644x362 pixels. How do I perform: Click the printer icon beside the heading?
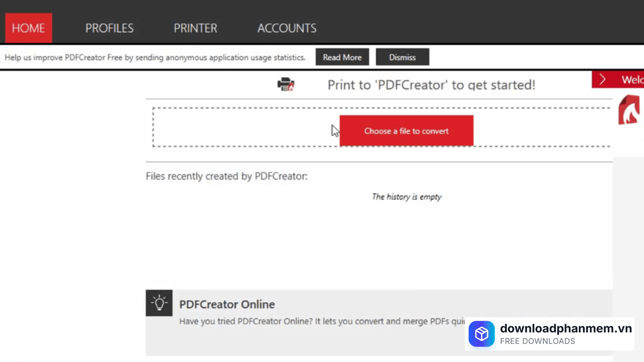click(286, 84)
